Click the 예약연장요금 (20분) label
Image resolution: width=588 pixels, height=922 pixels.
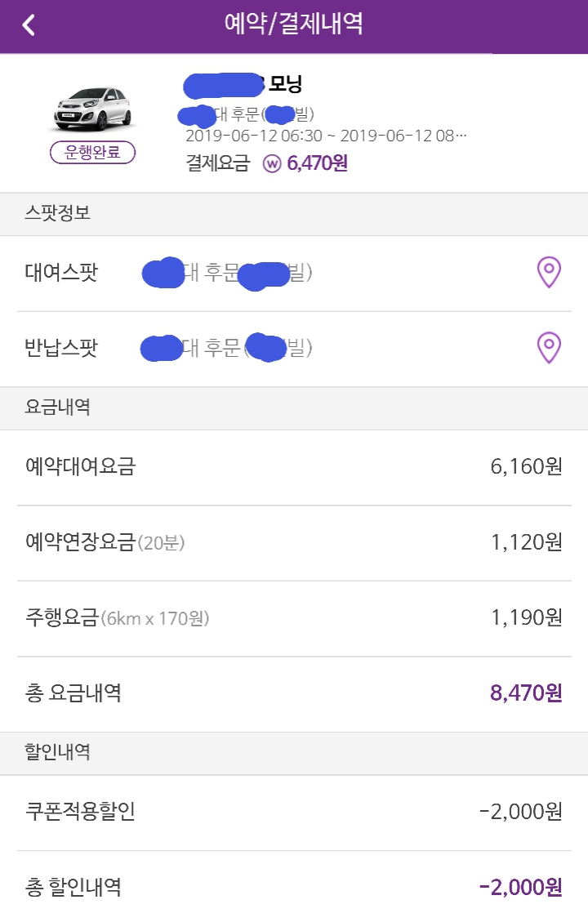pyautogui.click(x=105, y=542)
